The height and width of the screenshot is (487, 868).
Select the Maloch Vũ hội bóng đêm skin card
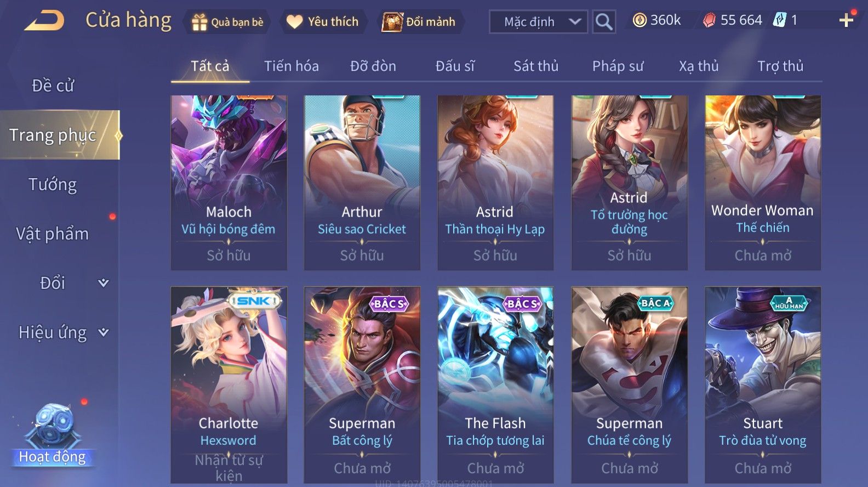(229, 183)
